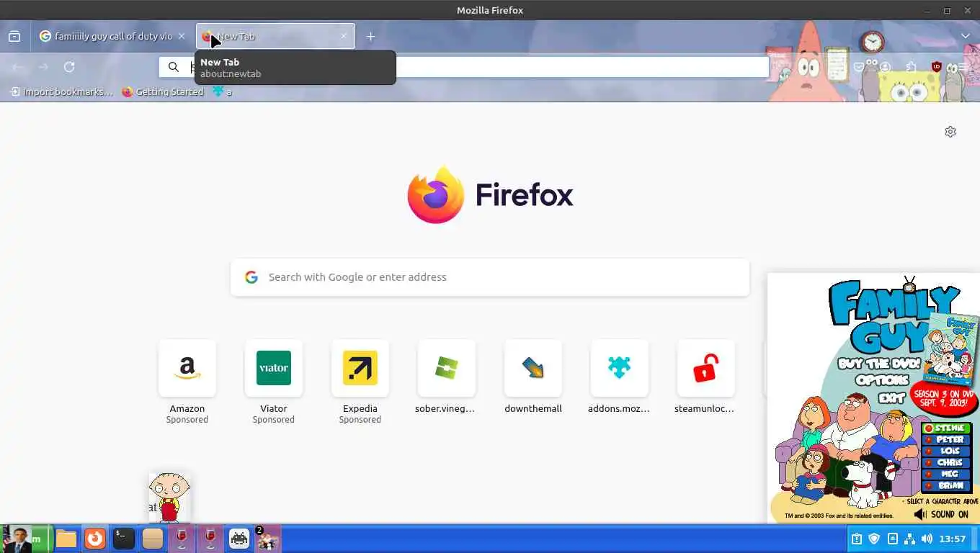
Task: Click the orange Firefox taskbar icon
Action: coord(95,539)
